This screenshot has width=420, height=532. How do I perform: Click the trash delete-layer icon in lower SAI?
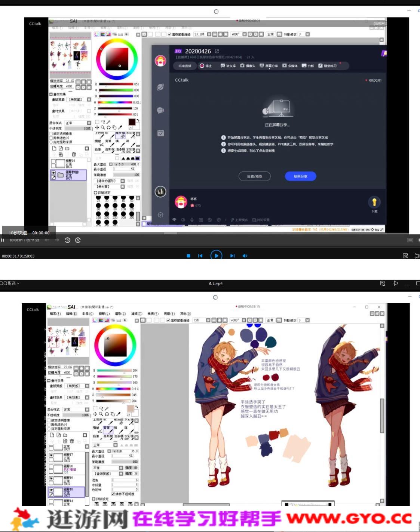pyautogui.click(x=71, y=441)
